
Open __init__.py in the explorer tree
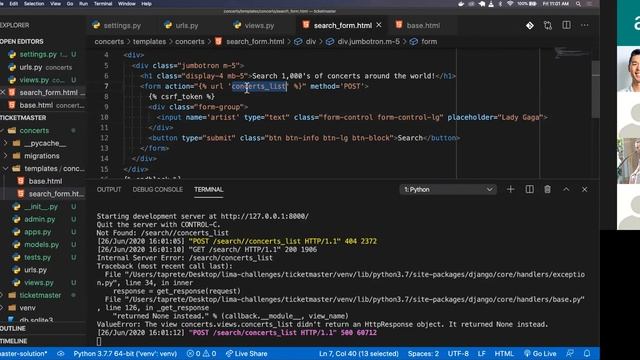click(41, 207)
